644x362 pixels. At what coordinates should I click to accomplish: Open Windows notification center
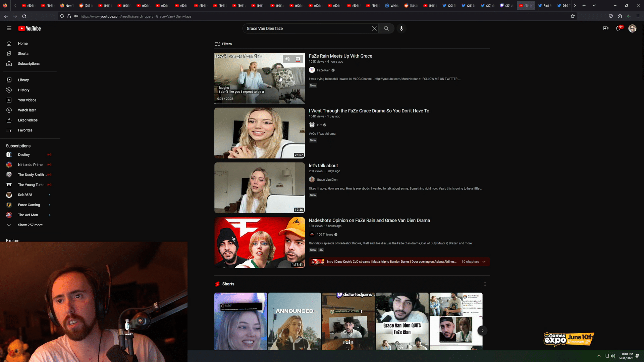click(637, 356)
